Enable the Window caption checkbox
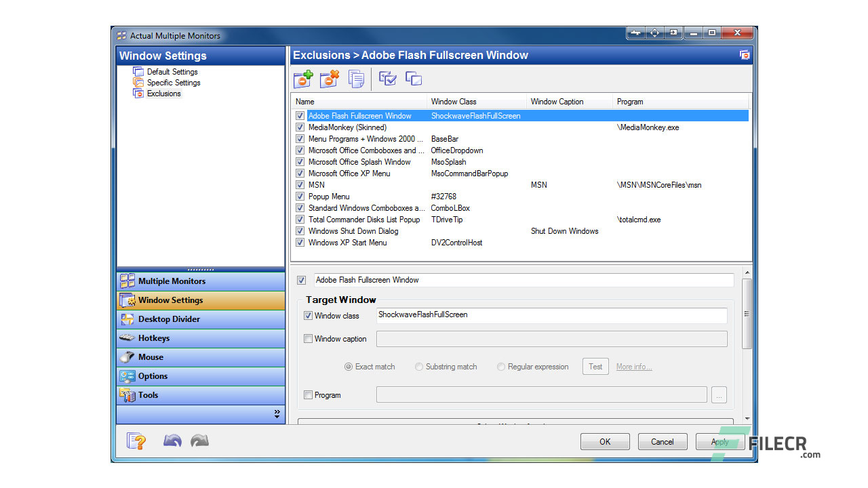This screenshot has width=868, height=488. coord(309,339)
